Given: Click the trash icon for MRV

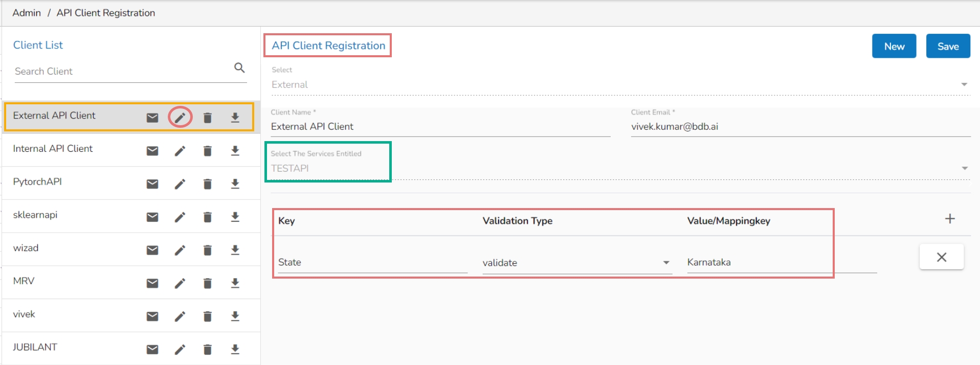Looking at the screenshot, I should click(207, 283).
